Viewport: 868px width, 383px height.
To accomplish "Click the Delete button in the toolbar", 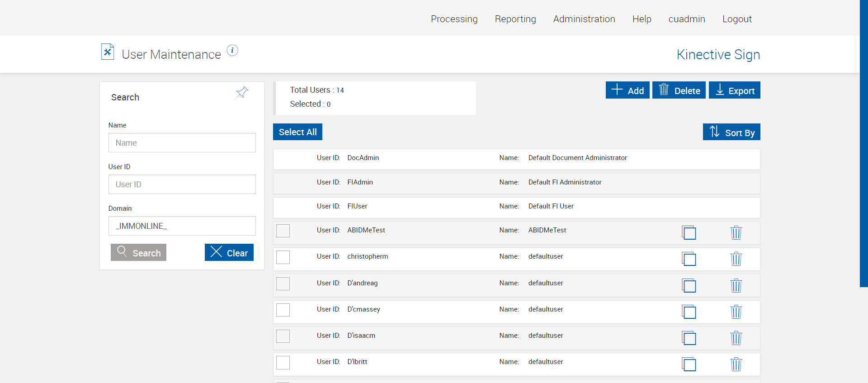I will point(679,90).
